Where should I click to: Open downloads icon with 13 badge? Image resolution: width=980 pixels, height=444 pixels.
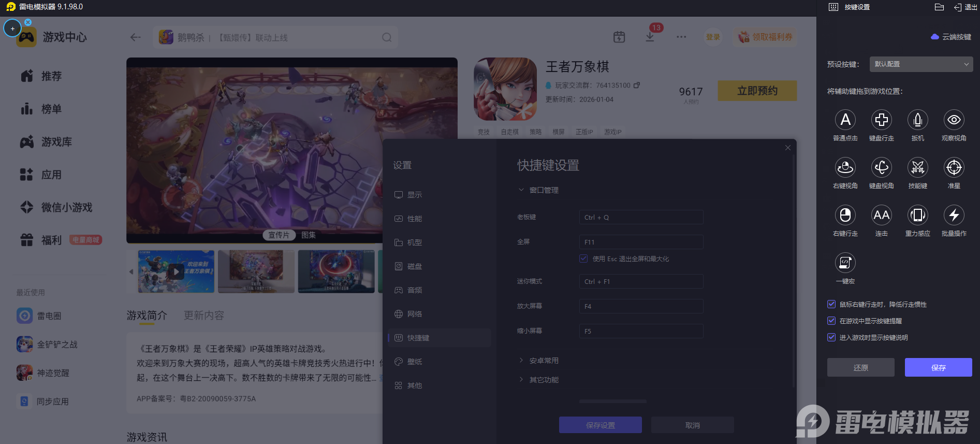[650, 37]
